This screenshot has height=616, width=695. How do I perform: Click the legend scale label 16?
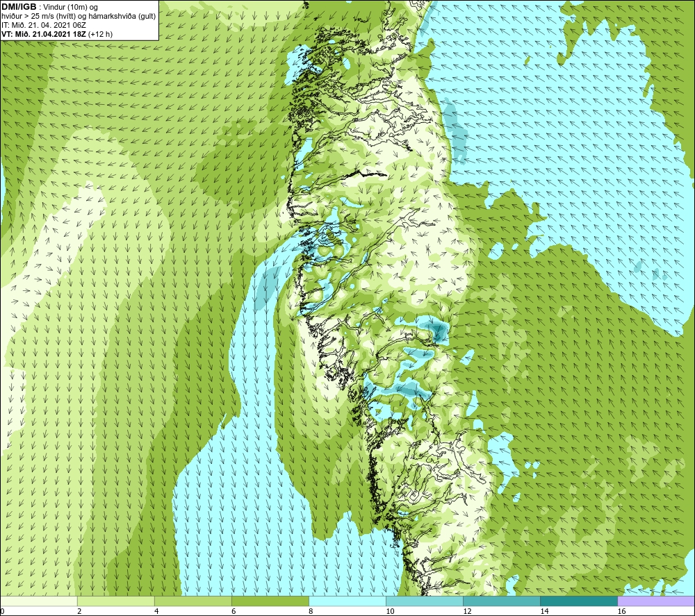pyautogui.click(x=621, y=612)
